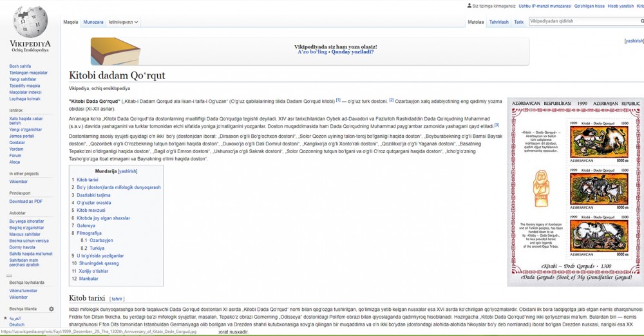644x336 pixels.
Task: Jump to Dastlabki tarjima section
Action: (x=93, y=195)
